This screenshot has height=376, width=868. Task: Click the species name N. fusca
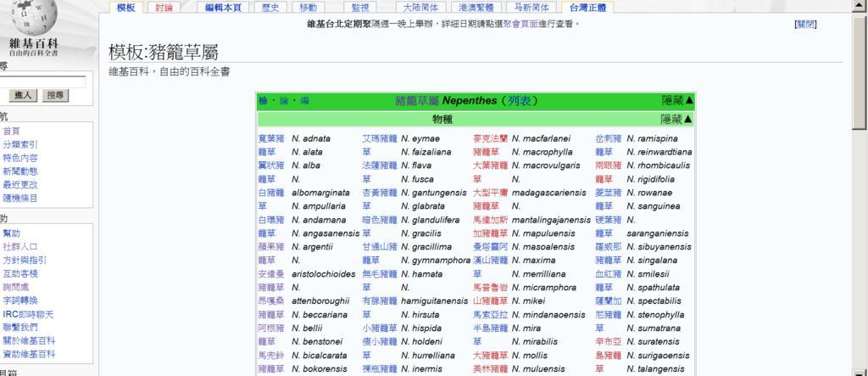coord(417,179)
